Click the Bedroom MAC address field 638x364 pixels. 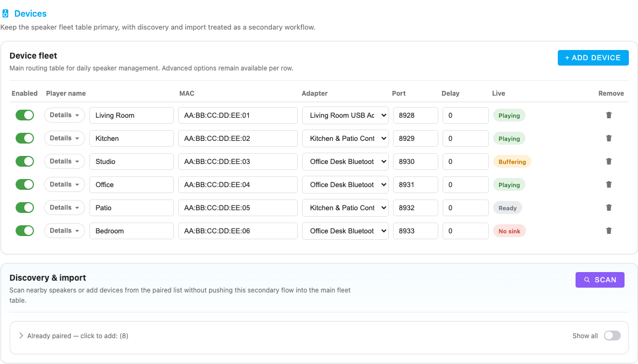pyautogui.click(x=237, y=231)
